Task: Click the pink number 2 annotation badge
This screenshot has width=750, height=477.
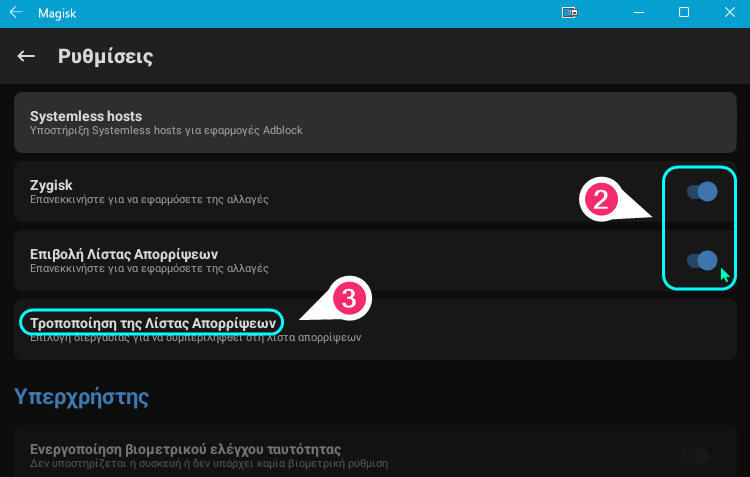Action: [600, 200]
